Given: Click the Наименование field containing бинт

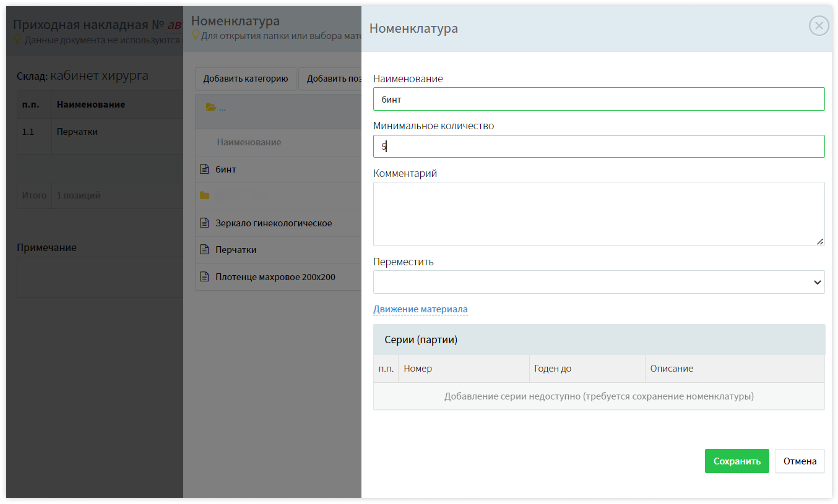Looking at the screenshot, I should coord(598,99).
